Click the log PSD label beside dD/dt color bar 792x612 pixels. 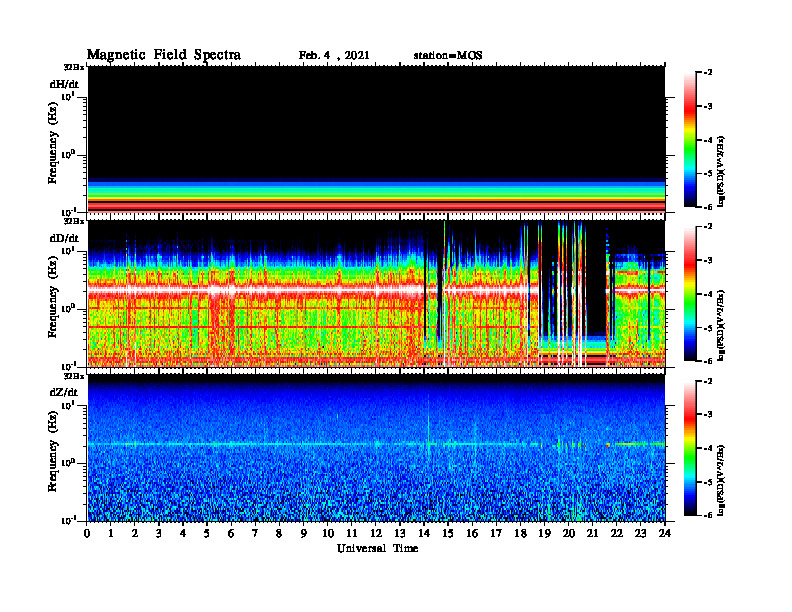[x=721, y=325]
